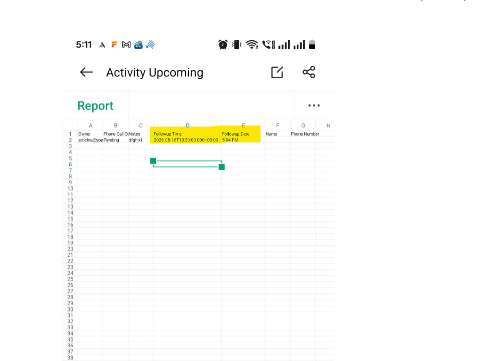495x361 pixels.
Task: Click the 'Followup Date' header cell
Action: (x=243, y=134)
